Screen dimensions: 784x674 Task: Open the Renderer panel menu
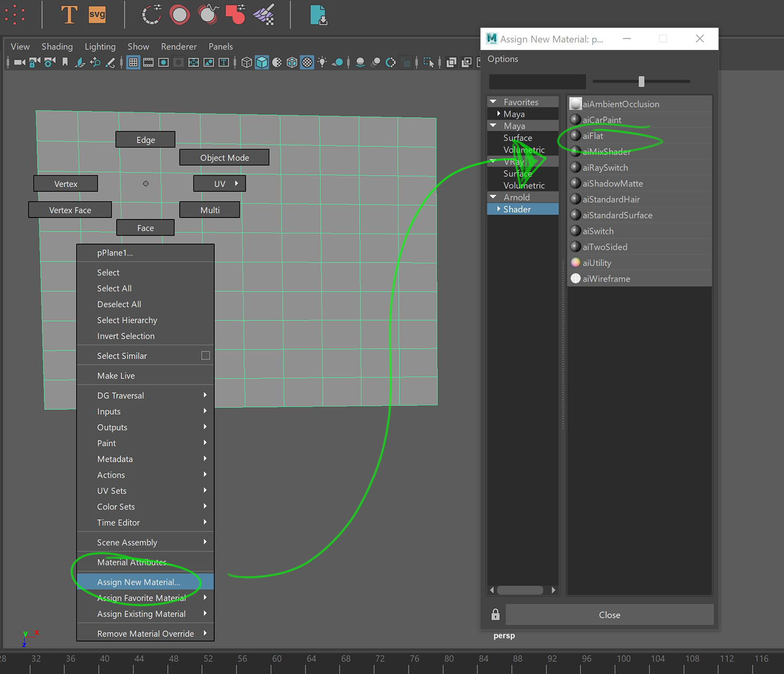[179, 47]
